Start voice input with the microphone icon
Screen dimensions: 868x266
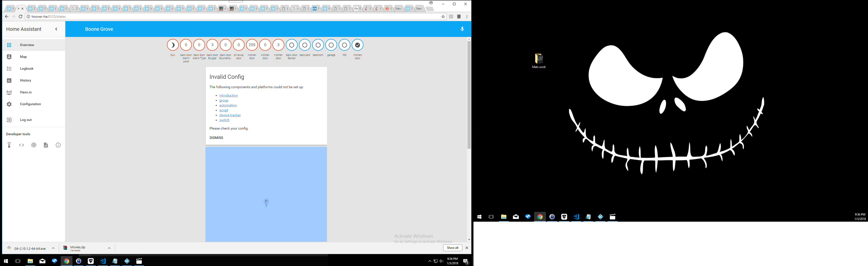coord(462,29)
